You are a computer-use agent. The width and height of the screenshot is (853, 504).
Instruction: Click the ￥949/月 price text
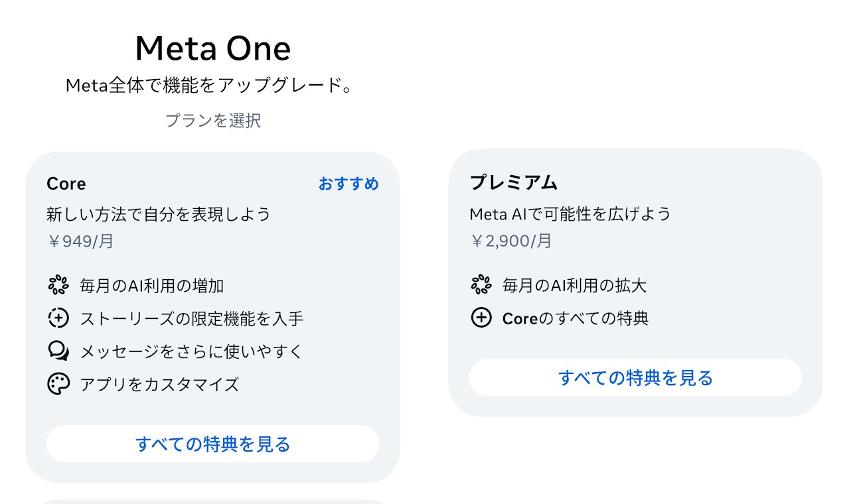pyautogui.click(x=80, y=241)
